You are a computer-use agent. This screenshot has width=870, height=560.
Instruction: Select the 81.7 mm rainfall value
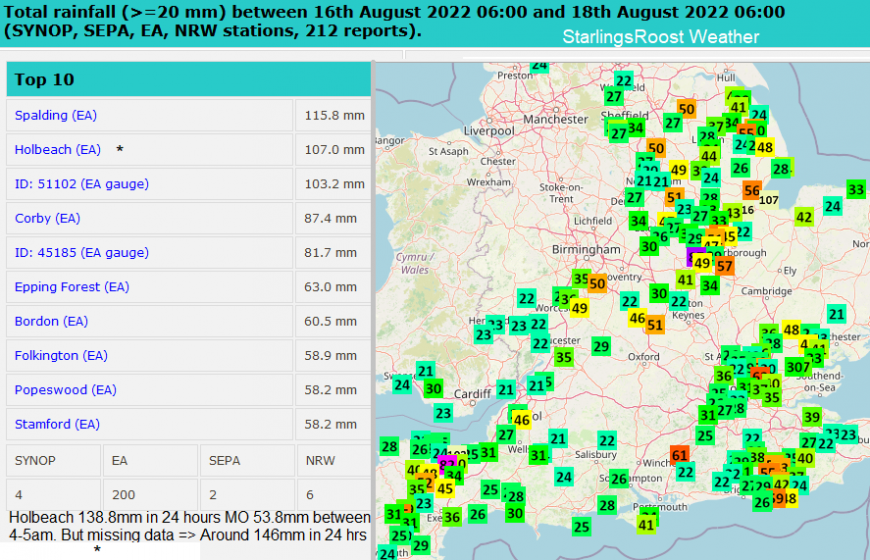point(330,253)
